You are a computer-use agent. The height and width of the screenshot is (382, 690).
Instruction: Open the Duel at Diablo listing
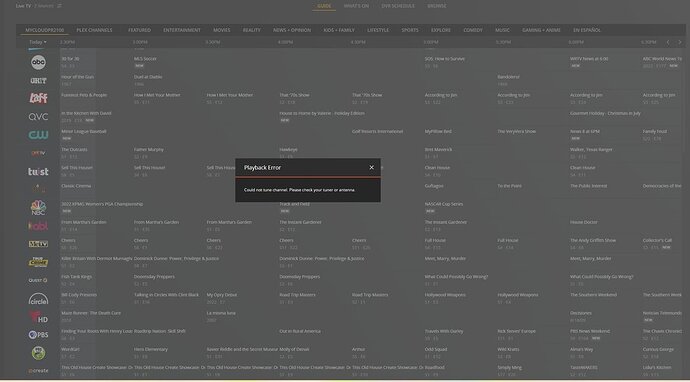[x=148, y=77]
